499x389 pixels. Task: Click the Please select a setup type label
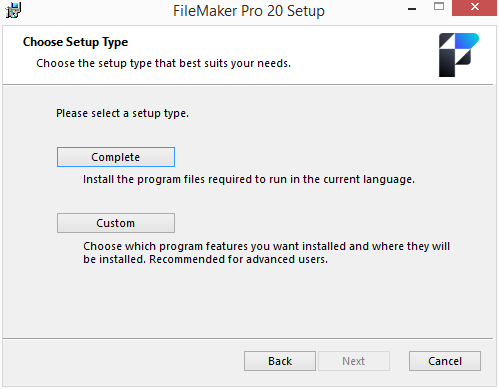pyautogui.click(x=122, y=113)
